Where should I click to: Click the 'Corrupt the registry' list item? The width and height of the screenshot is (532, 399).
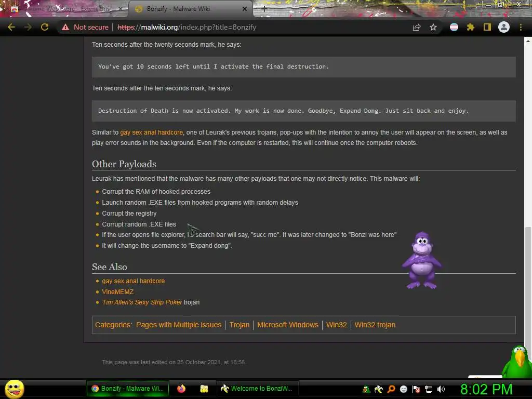pyautogui.click(x=129, y=214)
